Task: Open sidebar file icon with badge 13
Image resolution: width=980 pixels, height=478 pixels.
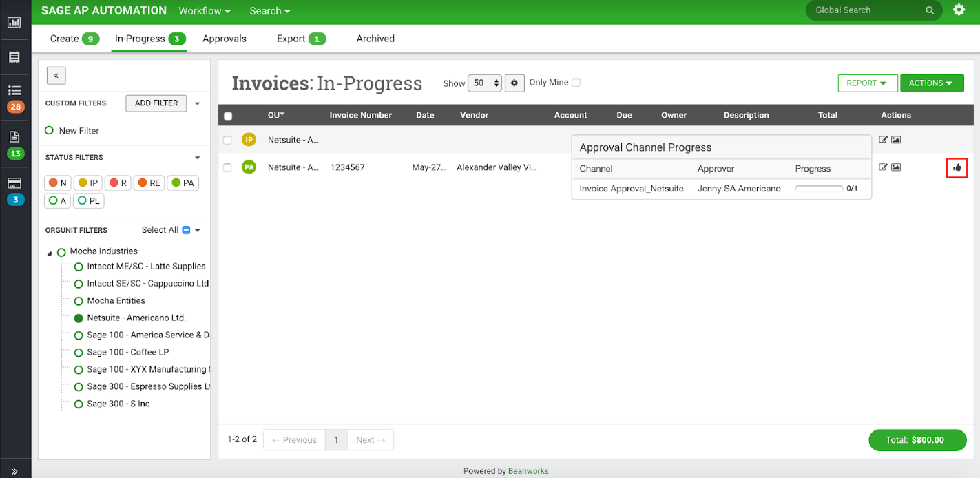Action: click(x=14, y=136)
